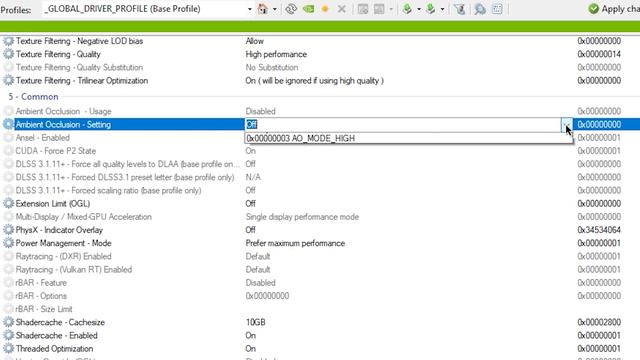The height and width of the screenshot is (360, 640).
Task: Click gear icon of Texture Filtering - Quality
Action: [x=8, y=54]
